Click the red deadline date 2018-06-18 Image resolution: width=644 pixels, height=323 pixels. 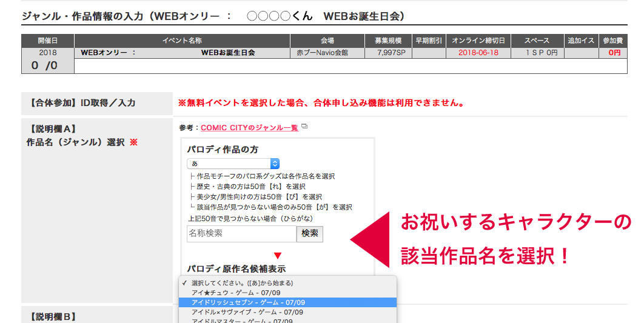478,53
